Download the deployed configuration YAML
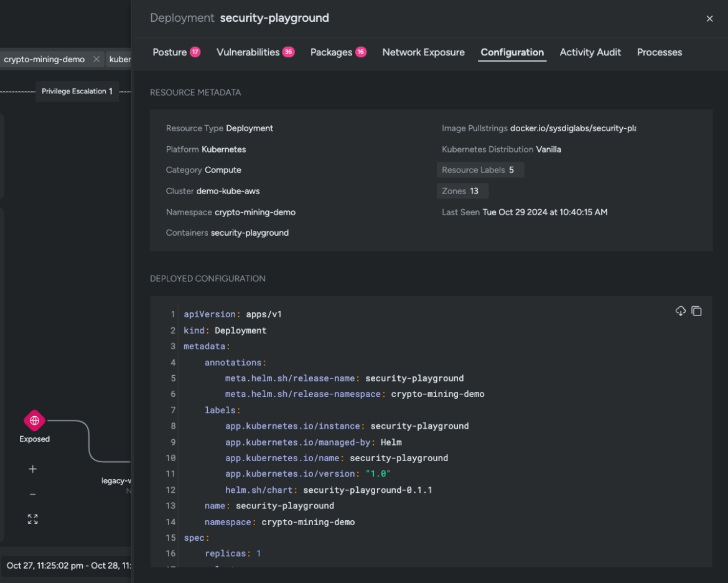 click(681, 311)
